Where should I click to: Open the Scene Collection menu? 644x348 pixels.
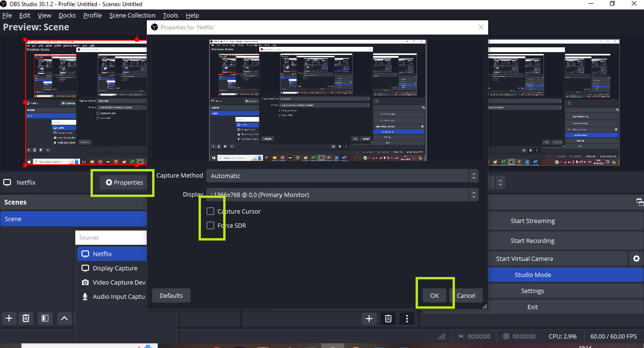(132, 15)
